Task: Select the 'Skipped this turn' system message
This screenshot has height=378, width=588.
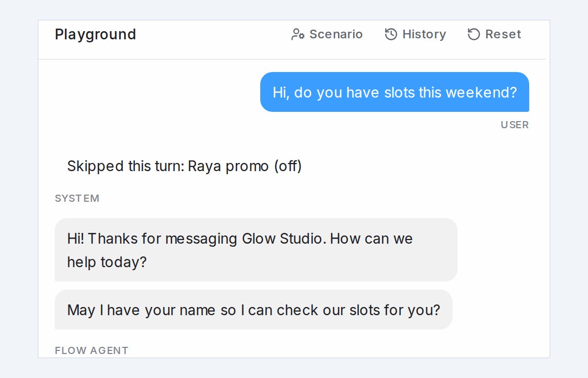Action: 184,166
